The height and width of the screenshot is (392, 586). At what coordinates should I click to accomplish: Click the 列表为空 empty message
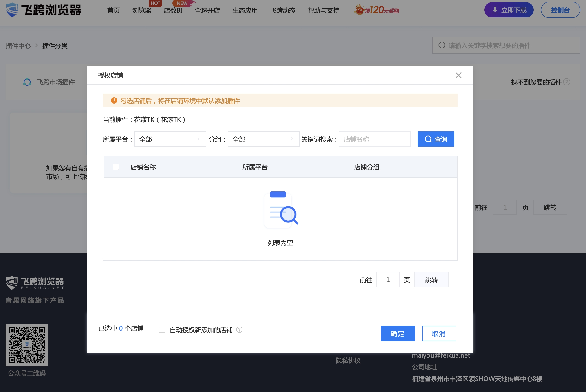point(280,242)
